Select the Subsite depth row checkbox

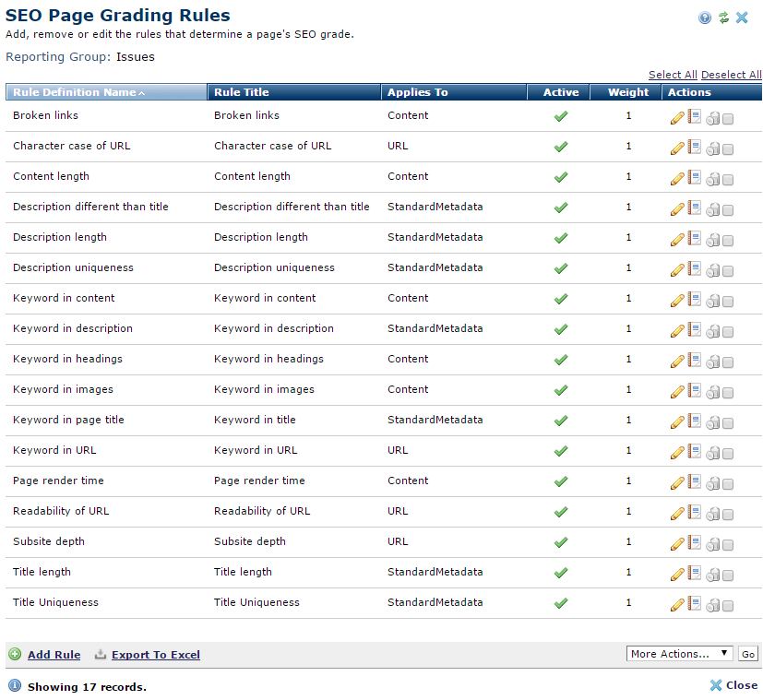(727, 545)
